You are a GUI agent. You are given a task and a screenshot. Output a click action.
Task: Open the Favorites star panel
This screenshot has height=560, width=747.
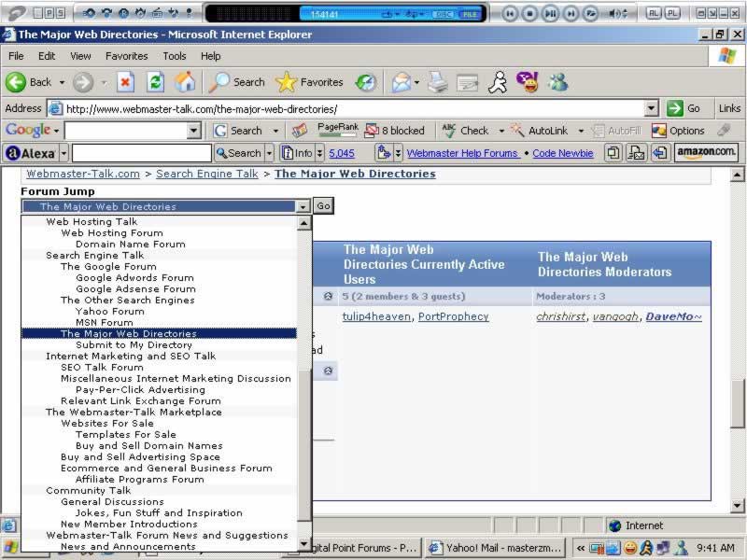click(x=309, y=82)
